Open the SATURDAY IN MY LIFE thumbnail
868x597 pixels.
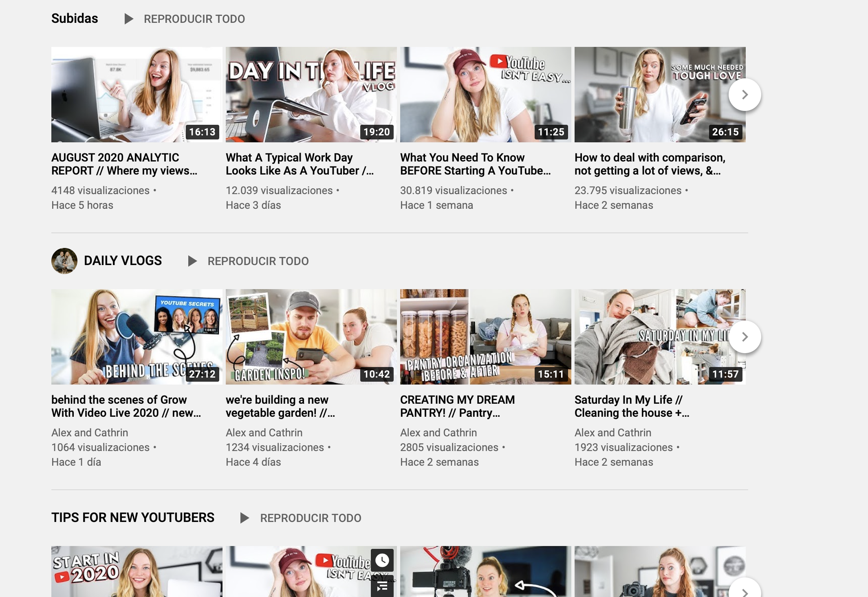coord(660,337)
